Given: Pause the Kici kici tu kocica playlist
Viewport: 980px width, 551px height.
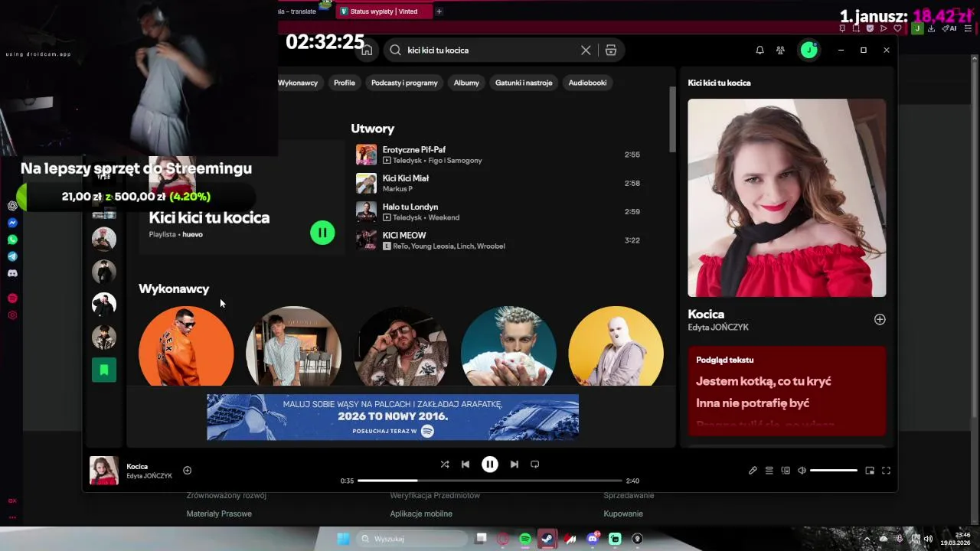Looking at the screenshot, I should click(x=322, y=233).
